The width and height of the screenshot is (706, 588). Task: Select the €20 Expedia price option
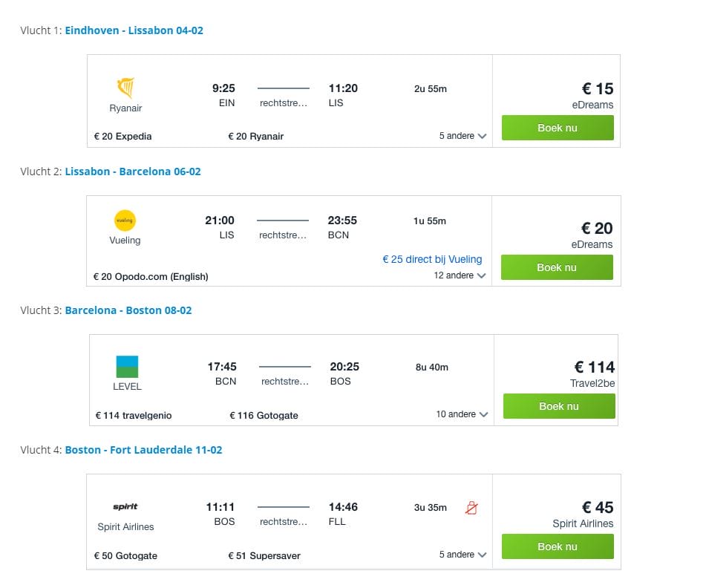tap(122, 137)
